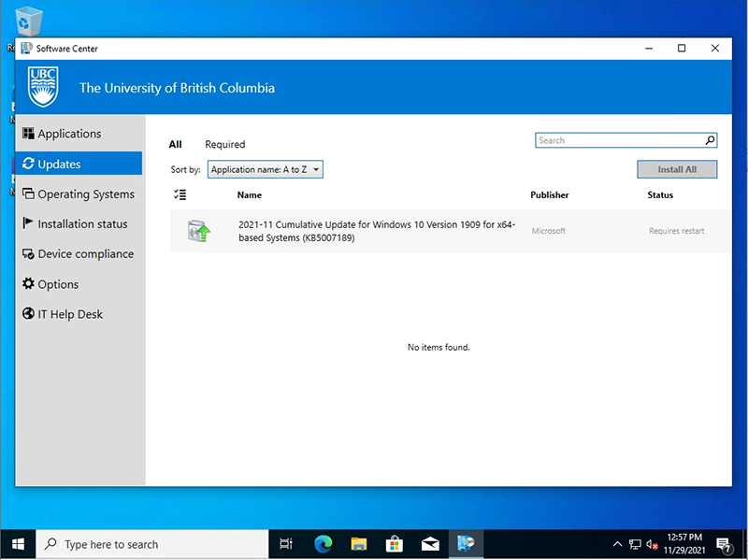Viewport: 748px width, 560px height.
Task: Select the KB5007189 cumulative update entry
Action: (376, 231)
